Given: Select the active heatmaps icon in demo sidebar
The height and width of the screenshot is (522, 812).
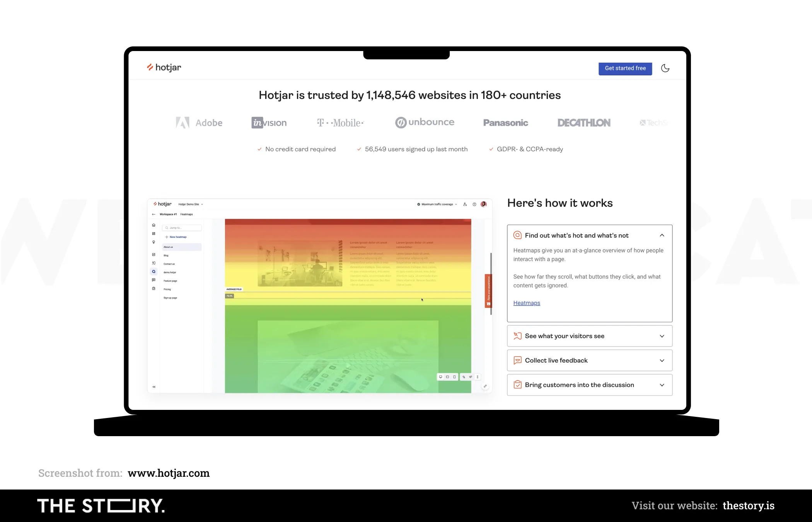Looking at the screenshot, I should (x=154, y=271).
